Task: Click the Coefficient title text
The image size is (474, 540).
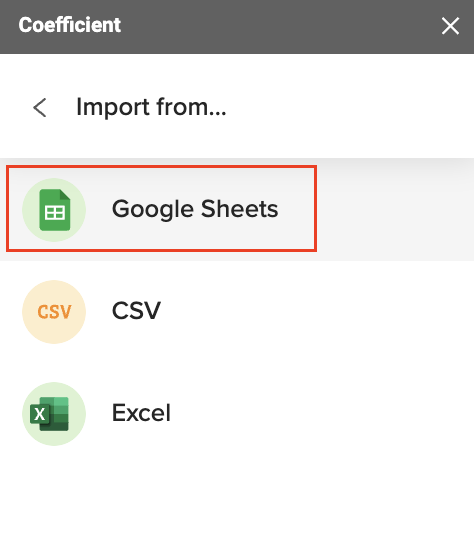Action: (70, 25)
